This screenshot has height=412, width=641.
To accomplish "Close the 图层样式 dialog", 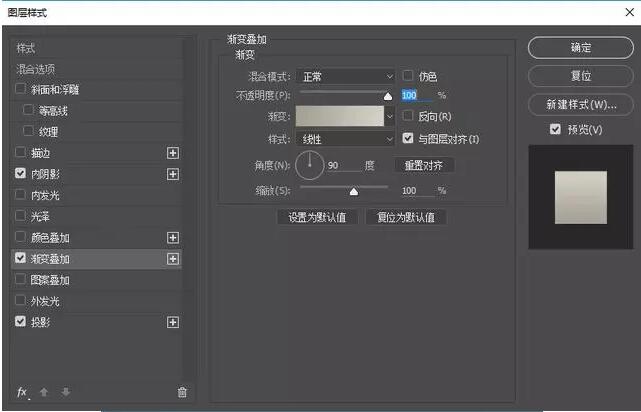I will click(630, 12).
